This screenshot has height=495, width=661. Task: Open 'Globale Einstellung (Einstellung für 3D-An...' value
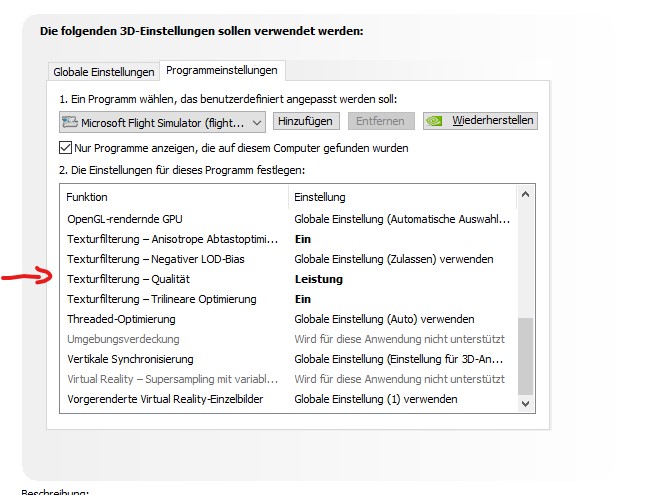(399, 359)
